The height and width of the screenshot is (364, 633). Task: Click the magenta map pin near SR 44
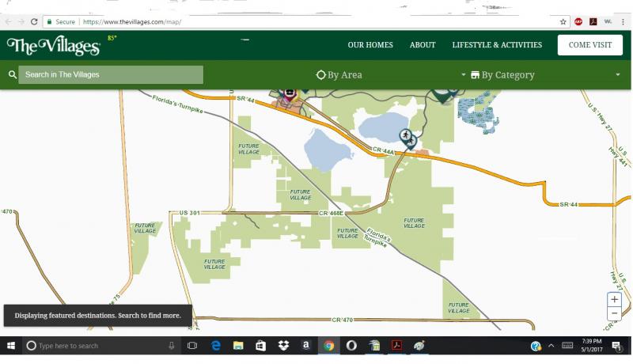click(290, 94)
